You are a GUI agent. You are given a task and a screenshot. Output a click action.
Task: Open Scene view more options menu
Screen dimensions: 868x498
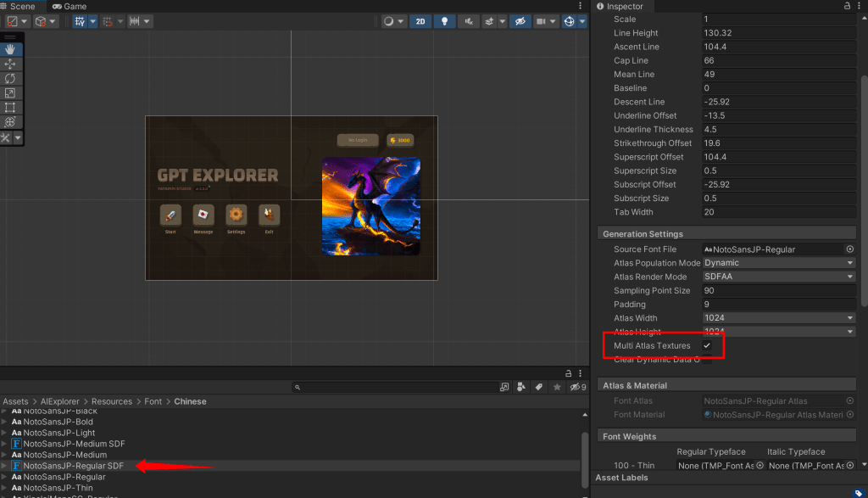[x=580, y=6]
